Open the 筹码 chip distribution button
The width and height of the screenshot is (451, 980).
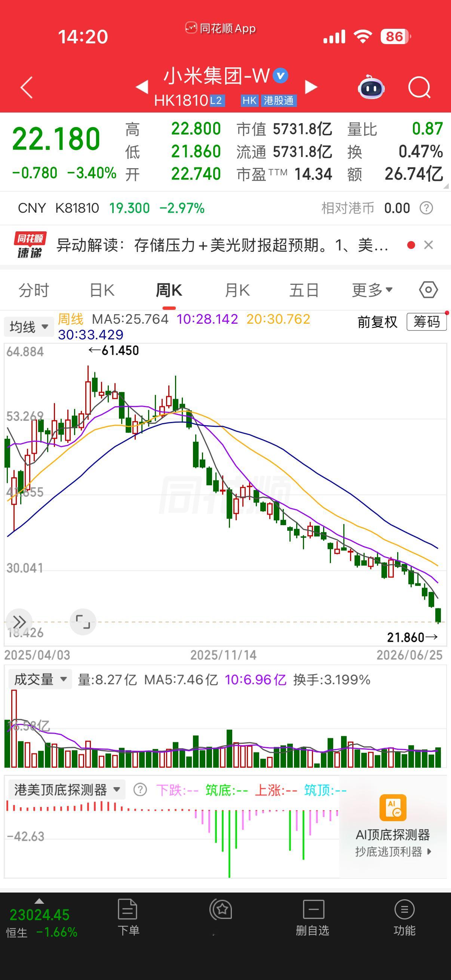(426, 322)
